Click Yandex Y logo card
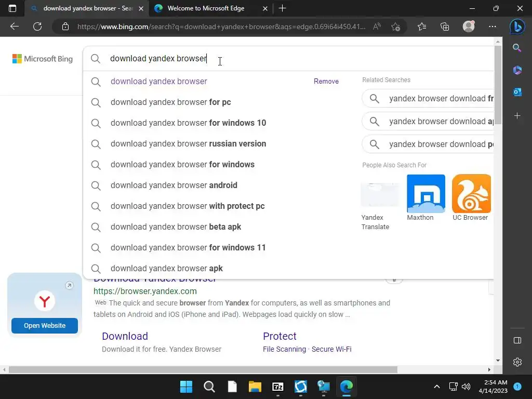 (x=45, y=301)
